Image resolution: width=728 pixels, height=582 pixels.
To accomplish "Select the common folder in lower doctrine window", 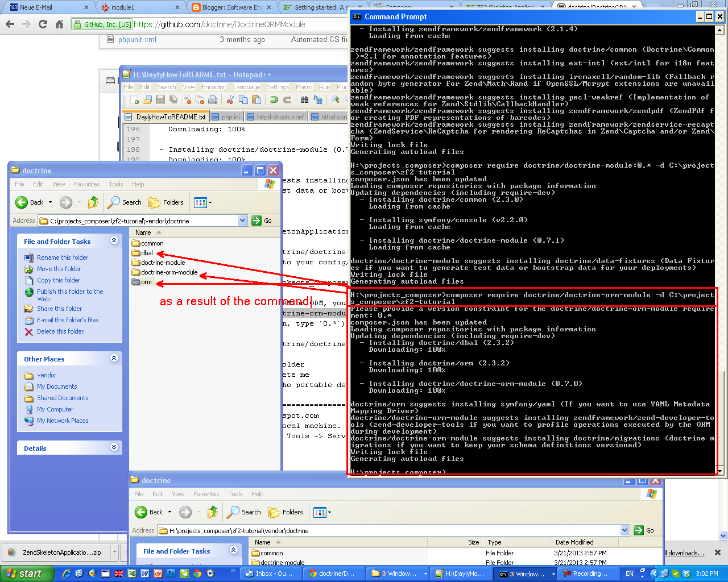I will (267, 553).
